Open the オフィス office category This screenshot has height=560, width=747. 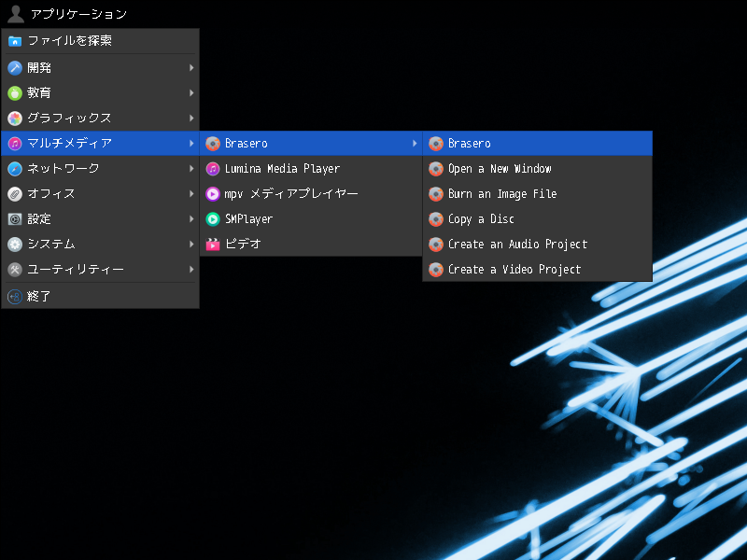(x=100, y=194)
